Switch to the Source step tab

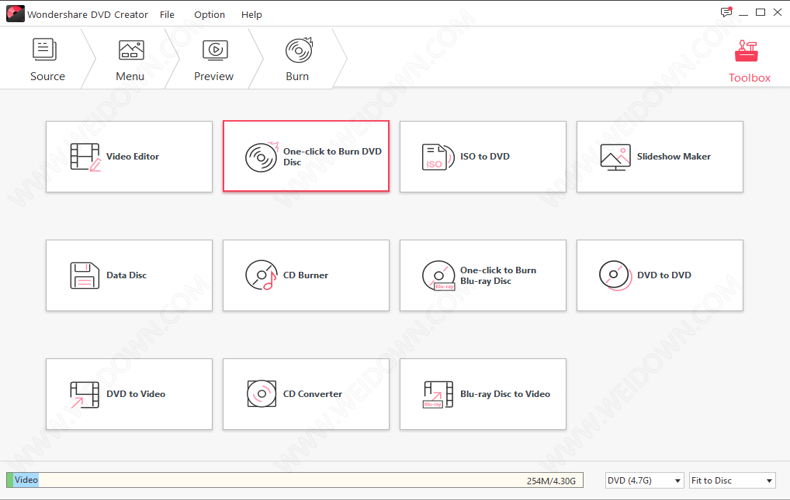point(47,60)
